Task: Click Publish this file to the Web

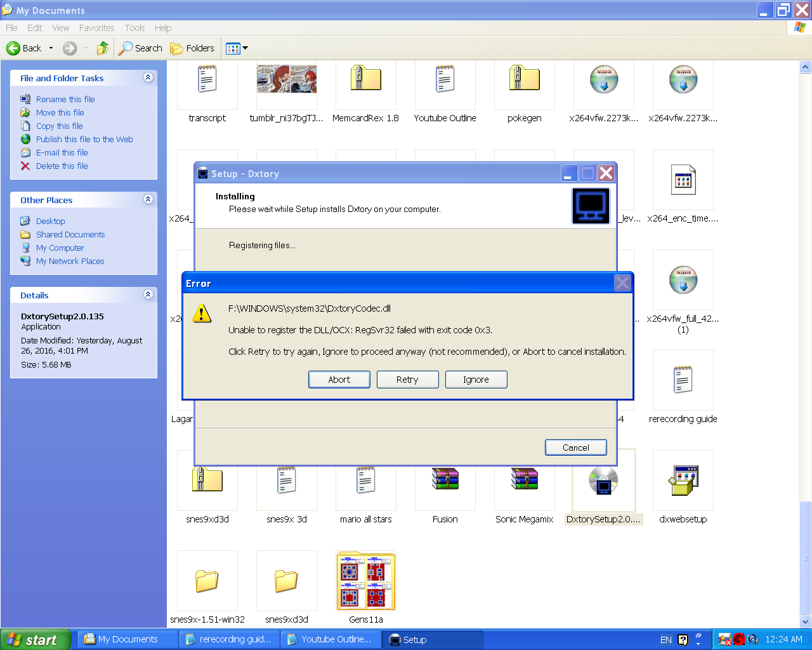Action: click(84, 140)
